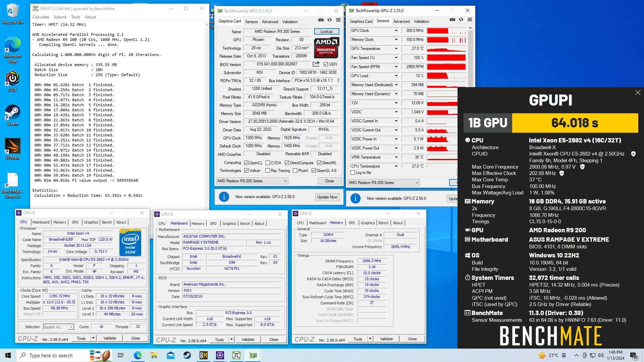
Task: Open Task View on the taskbar
Action: pos(121,355)
